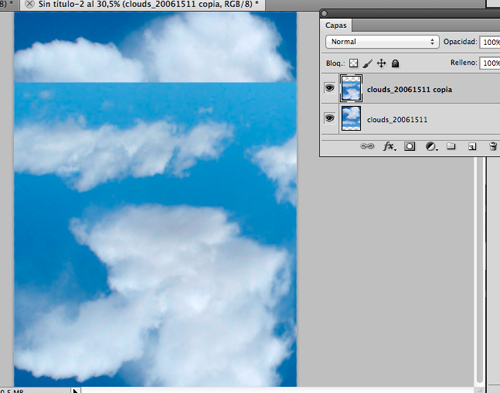Lock all padlock icon
Image resolution: width=500 pixels, height=393 pixels.
tap(395, 63)
